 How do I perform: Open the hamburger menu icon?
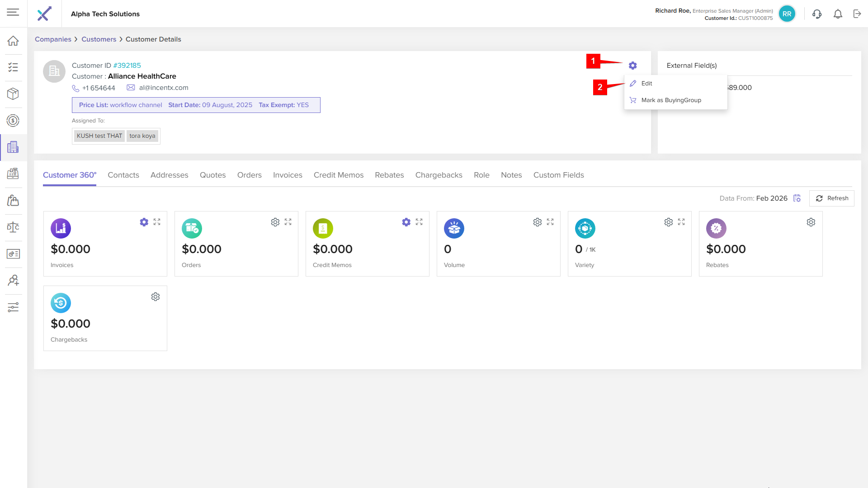point(13,13)
